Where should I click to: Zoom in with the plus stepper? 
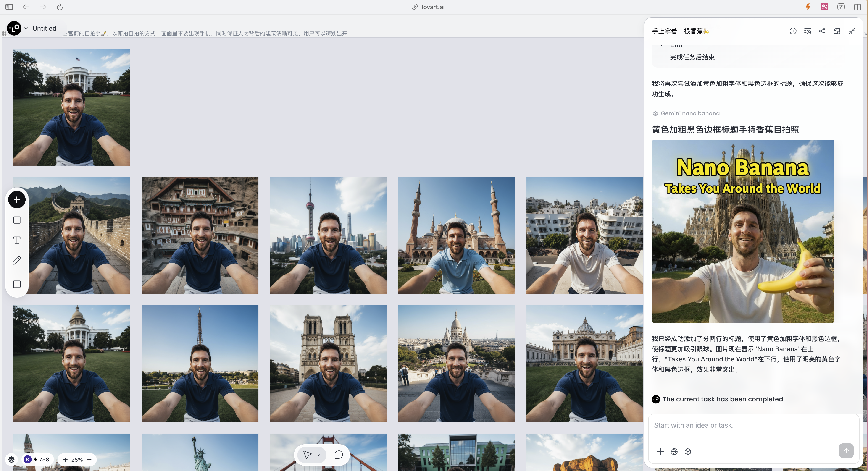[65, 460]
